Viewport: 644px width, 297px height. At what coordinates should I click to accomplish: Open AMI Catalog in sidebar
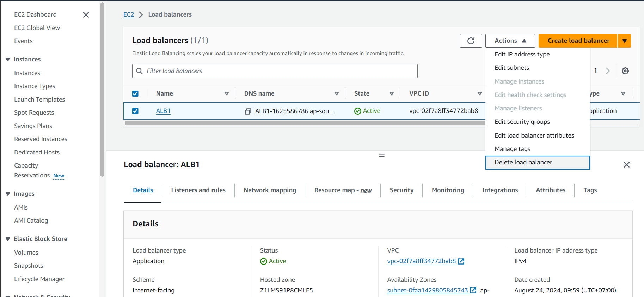(x=31, y=220)
